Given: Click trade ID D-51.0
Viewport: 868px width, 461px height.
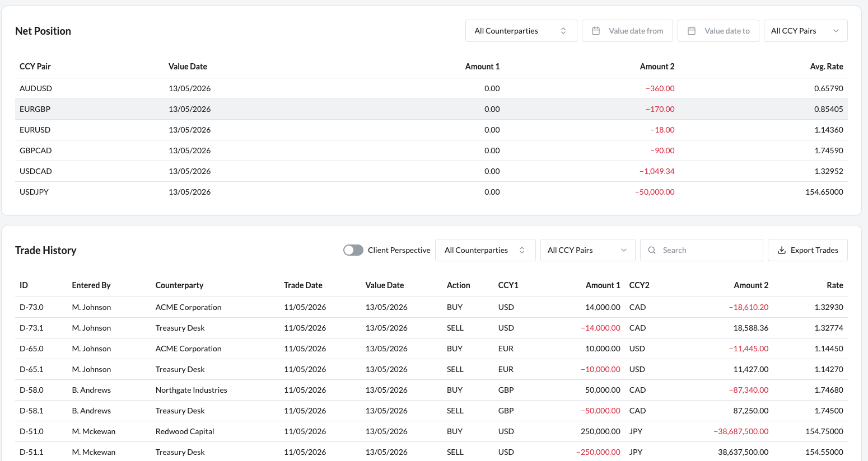Looking at the screenshot, I should [x=31, y=431].
